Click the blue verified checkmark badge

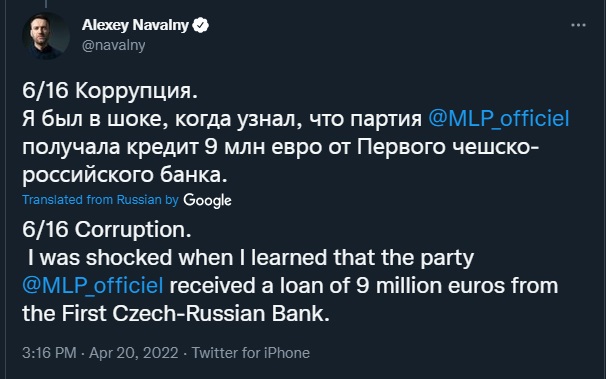tap(201, 25)
